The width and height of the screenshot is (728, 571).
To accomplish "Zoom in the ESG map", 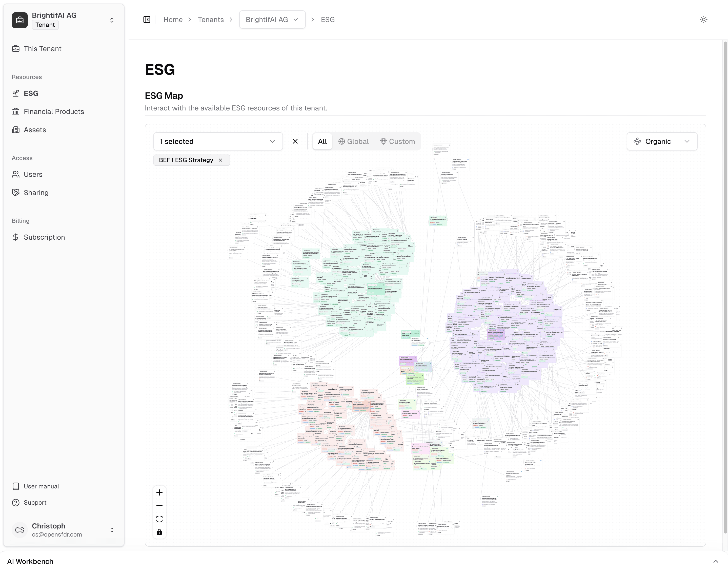I will click(159, 492).
